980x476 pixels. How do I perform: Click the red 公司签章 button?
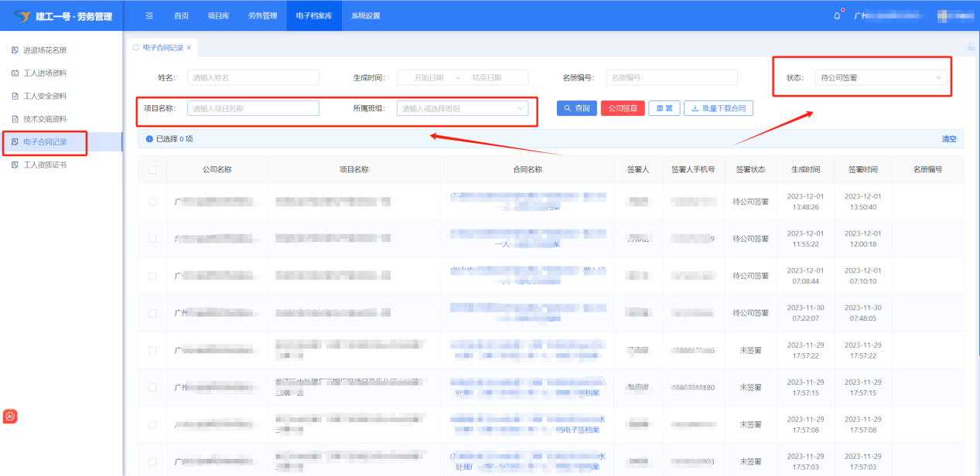click(x=622, y=109)
